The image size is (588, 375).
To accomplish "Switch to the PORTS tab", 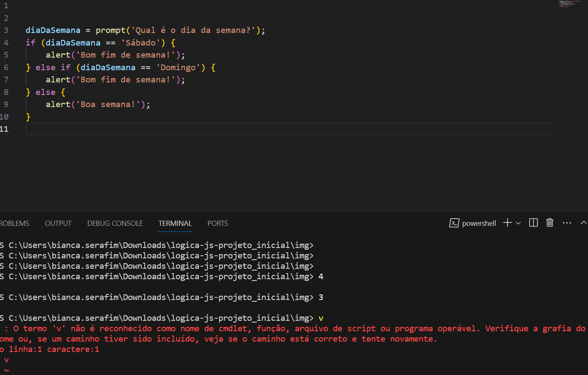I will (218, 223).
